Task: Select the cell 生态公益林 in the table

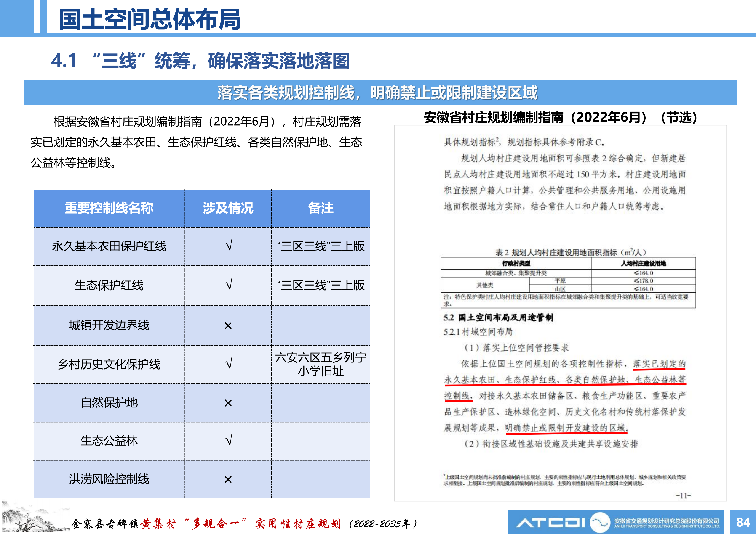Action: tap(109, 441)
